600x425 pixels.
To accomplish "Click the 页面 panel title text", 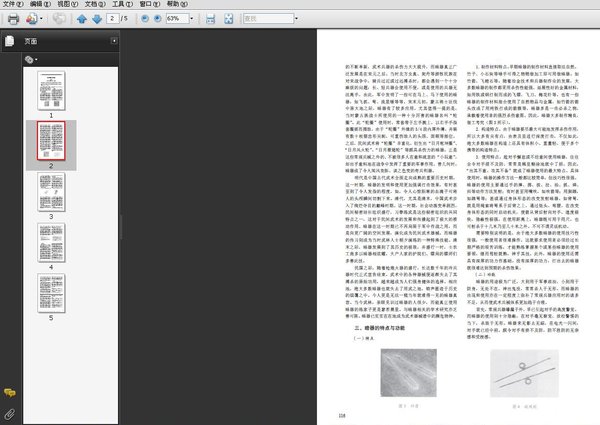I will click(x=31, y=41).
